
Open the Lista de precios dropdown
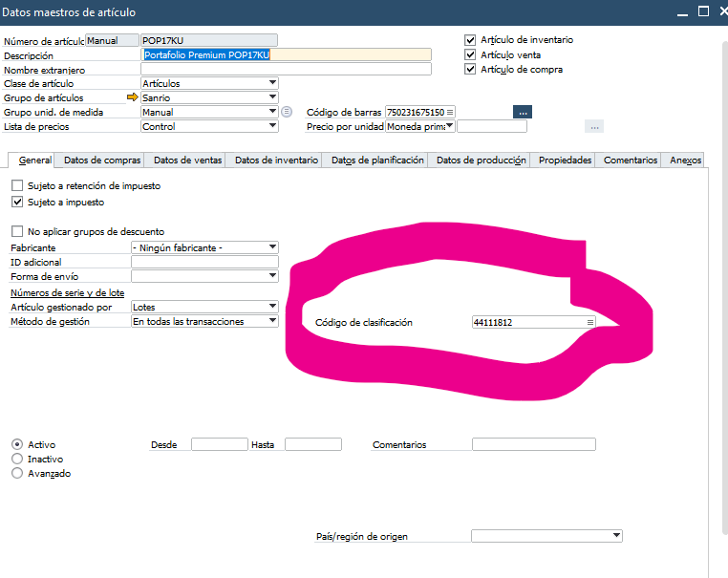point(272,126)
